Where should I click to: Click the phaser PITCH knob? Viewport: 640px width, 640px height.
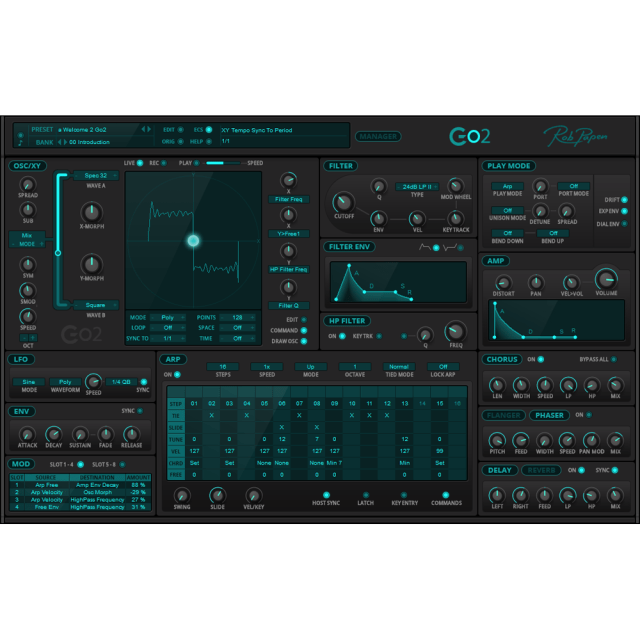click(x=497, y=440)
